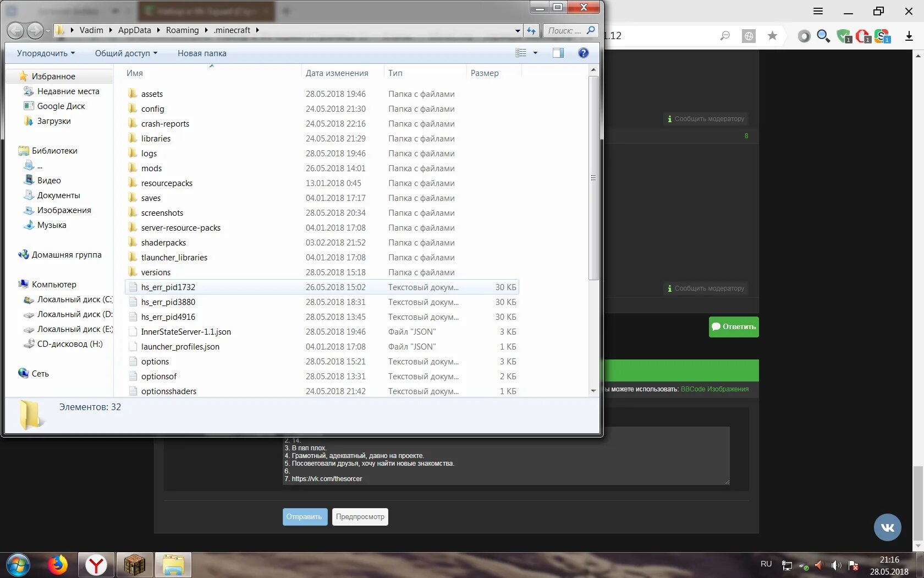Open Explorer help with the question mark icon
Image resolution: width=924 pixels, height=578 pixels.
point(584,53)
